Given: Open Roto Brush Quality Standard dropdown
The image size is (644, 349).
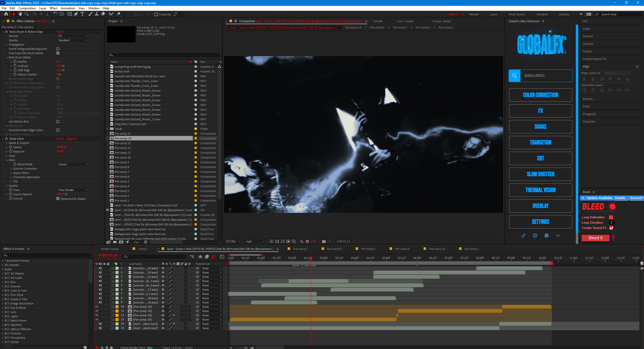Looking at the screenshot, I should click(73, 40).
